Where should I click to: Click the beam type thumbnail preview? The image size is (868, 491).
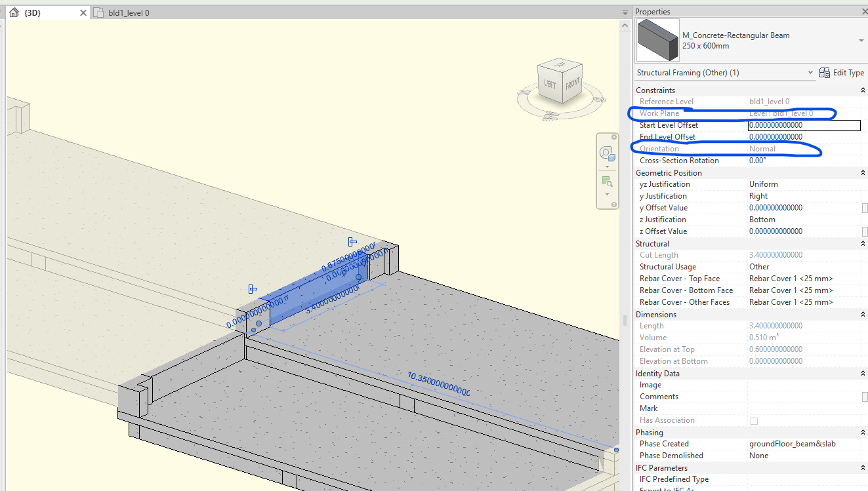(658, 40)
